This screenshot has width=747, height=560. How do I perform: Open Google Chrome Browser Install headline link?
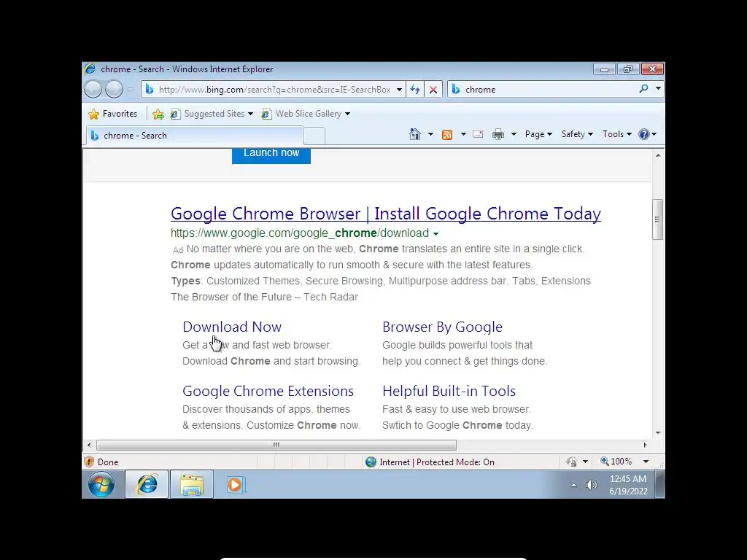(386, 214)
